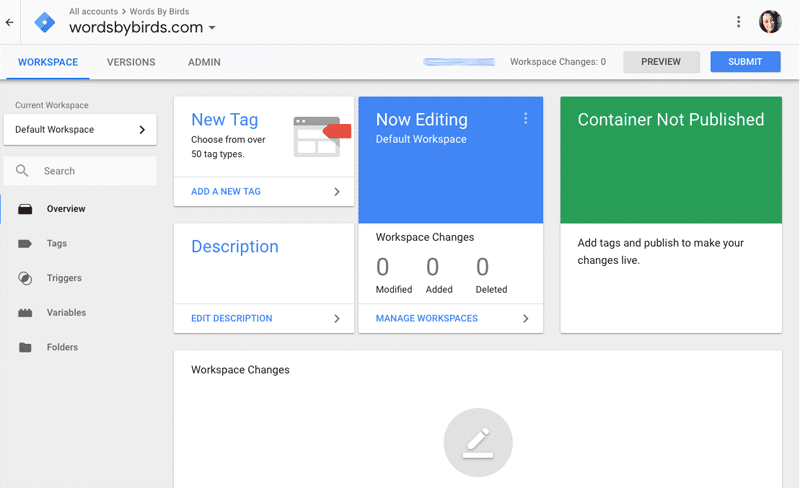Click the Overview sidebar item
800x488 pixels.
click(66, 209)
